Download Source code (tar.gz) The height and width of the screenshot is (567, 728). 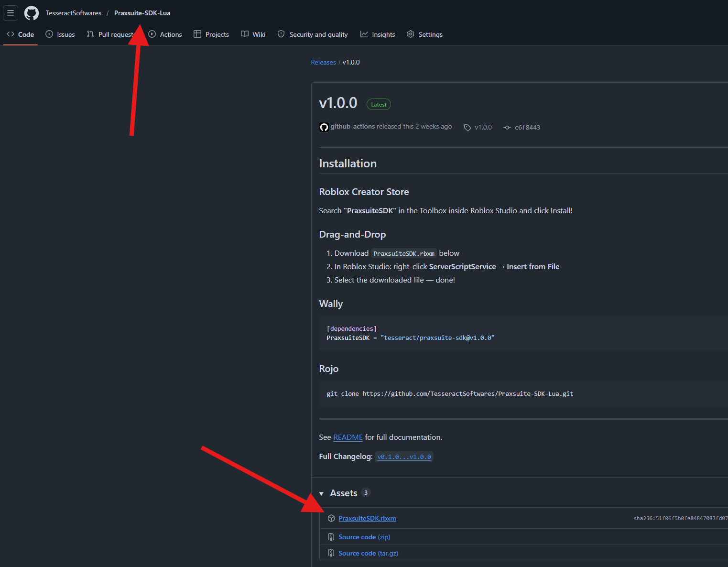click(368, 553)
